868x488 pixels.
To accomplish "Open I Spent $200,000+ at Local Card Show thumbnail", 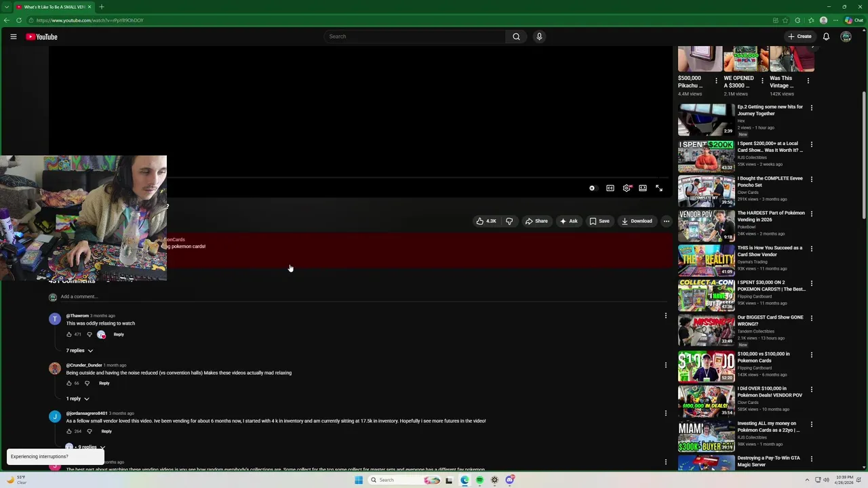I will [706, 156].
